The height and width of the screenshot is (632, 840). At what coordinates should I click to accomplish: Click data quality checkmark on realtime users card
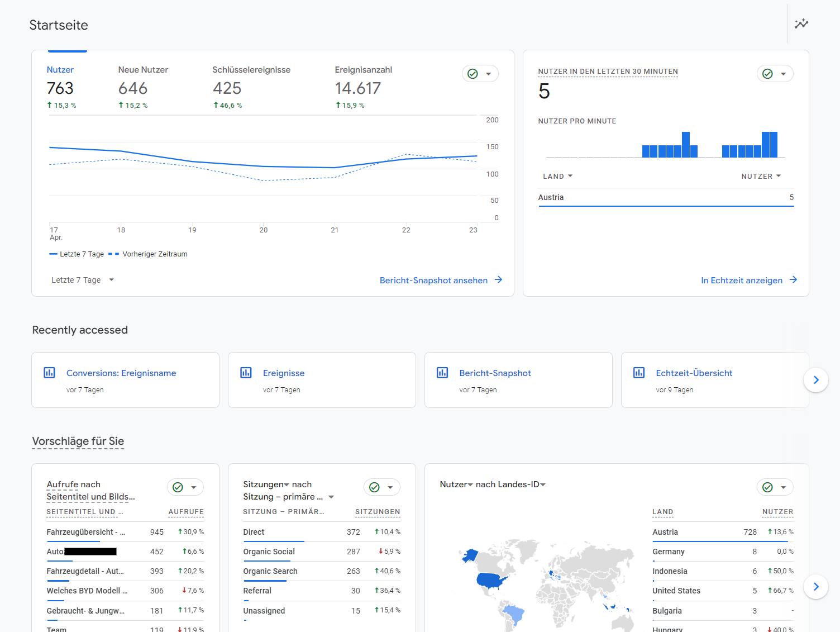pos(768,74)
